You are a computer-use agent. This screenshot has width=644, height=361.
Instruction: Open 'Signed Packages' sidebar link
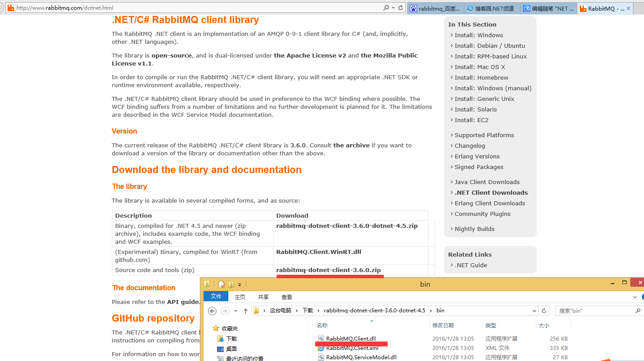(479, 167)
